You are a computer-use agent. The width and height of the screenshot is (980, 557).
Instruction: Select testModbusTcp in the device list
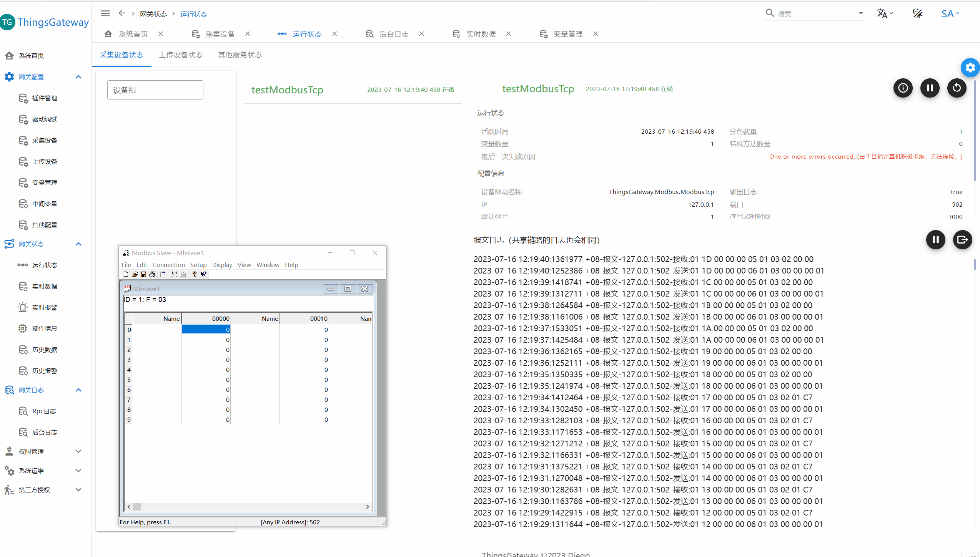tap(287, 90)
